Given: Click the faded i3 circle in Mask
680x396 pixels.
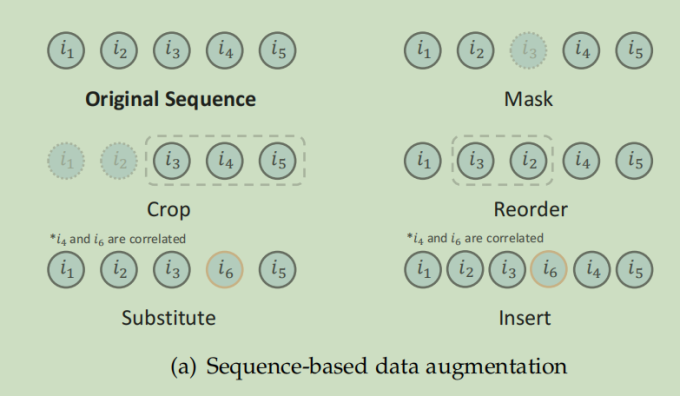Looking at the screenshot, I should (528, 50).
